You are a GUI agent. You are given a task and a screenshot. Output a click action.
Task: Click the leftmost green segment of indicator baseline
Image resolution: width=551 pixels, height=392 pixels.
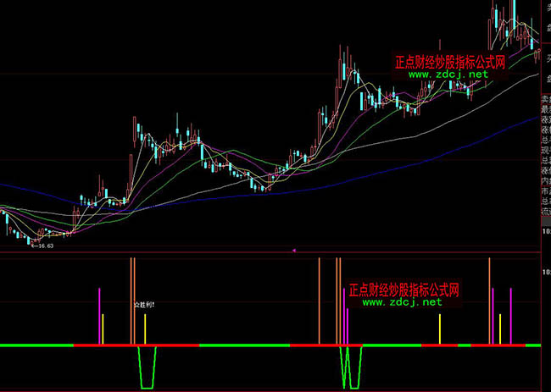coord(36,345)
